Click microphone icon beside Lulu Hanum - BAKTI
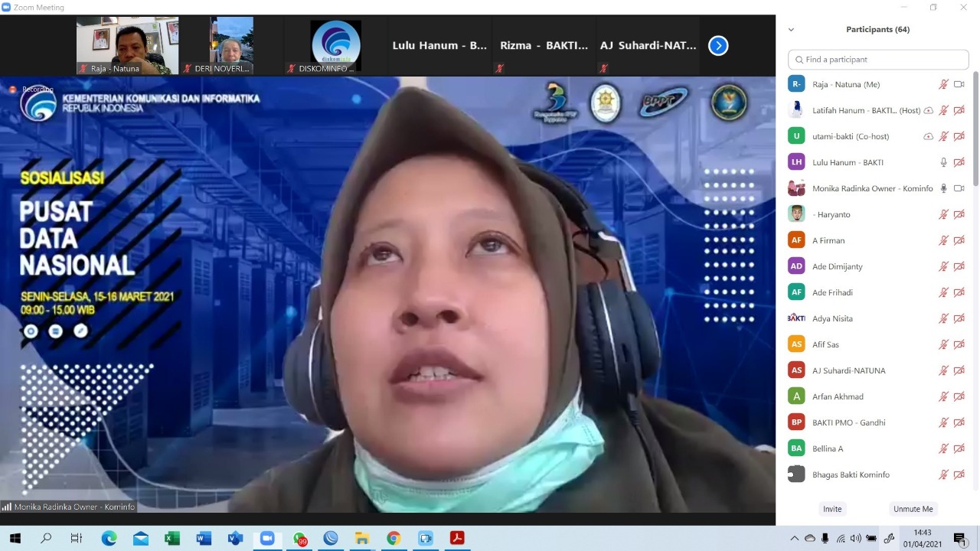Viewport: 980px width, 551px height. (x=943, y=162)
